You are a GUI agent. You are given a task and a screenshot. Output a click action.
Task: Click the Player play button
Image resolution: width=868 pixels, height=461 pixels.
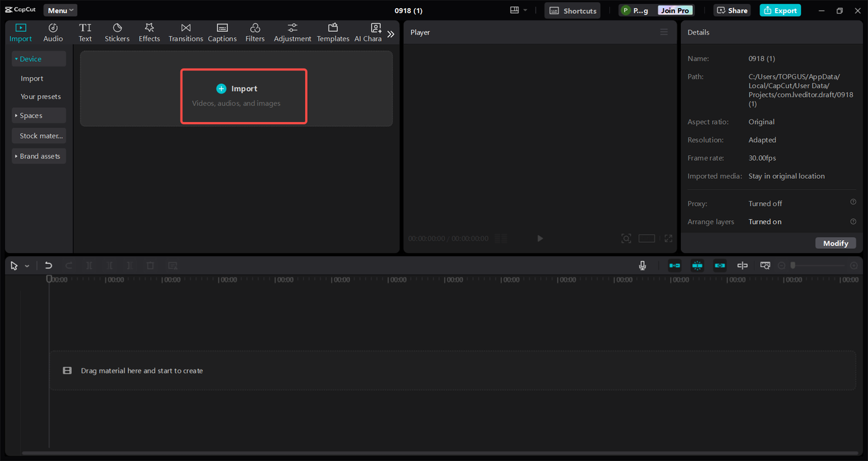(x=540, y=239)
